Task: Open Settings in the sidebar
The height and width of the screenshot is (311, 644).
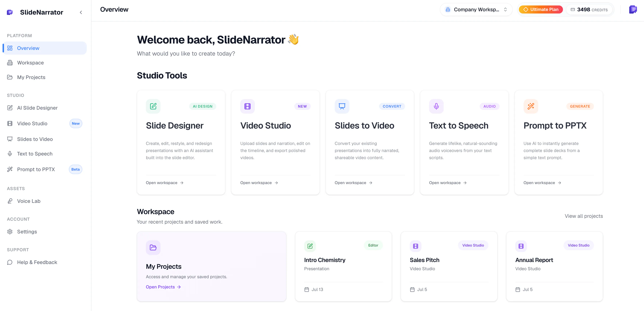Action: point(45,232)
